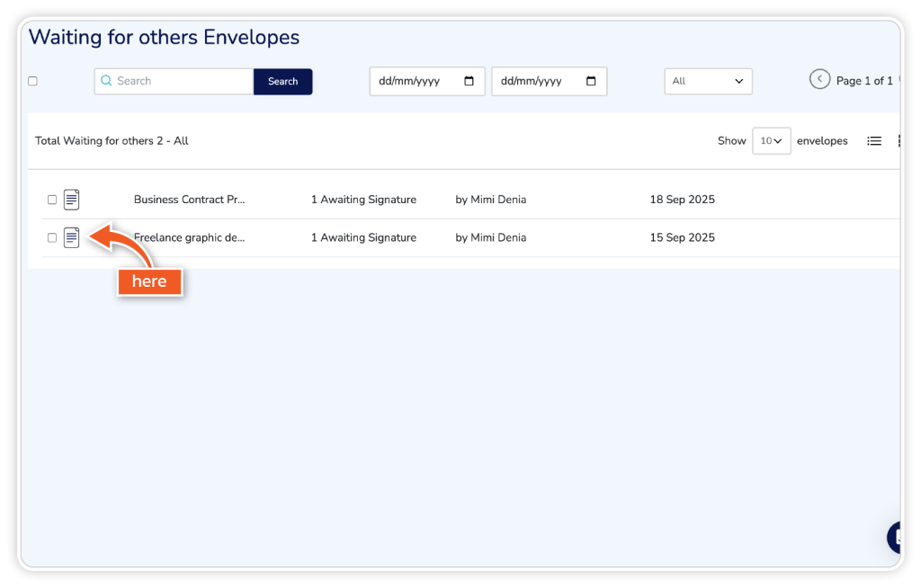Focus the Search text field

pyautogui.click(x=180, y=81)
